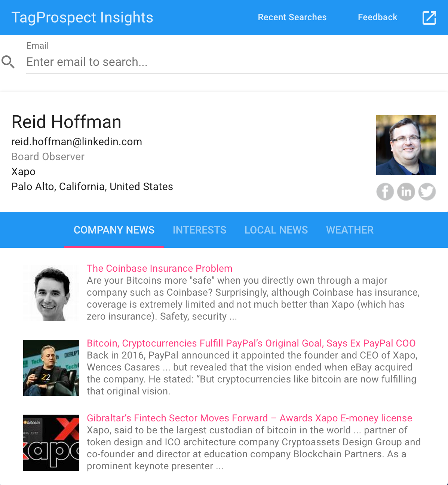Open The Coinbase Insurance Problem article
The image size is (448, 485).
pos(160,268)
